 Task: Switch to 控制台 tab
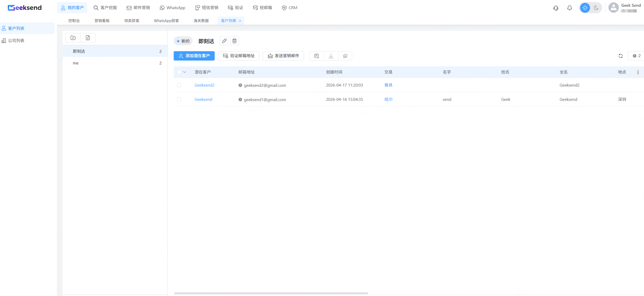coord(74,21)
